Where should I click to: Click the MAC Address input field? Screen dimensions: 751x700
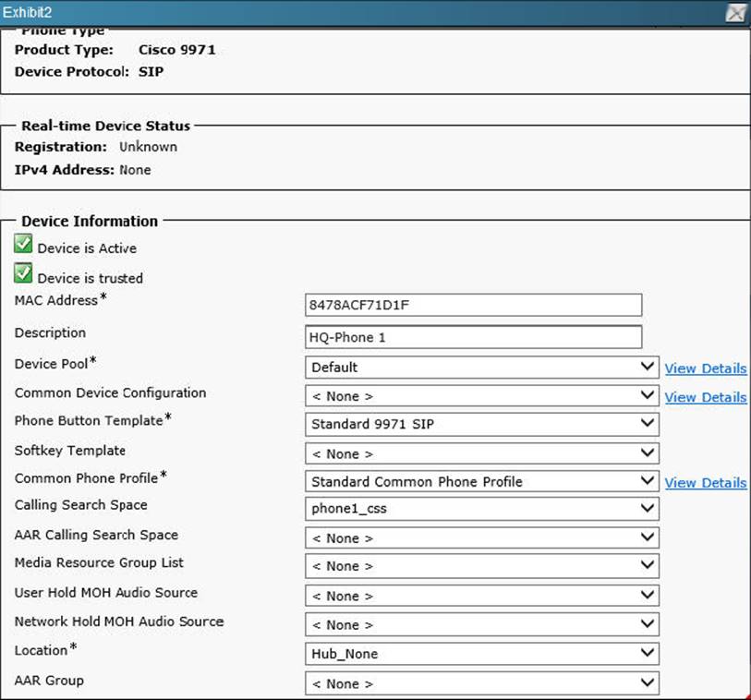[x=473, y=305]
